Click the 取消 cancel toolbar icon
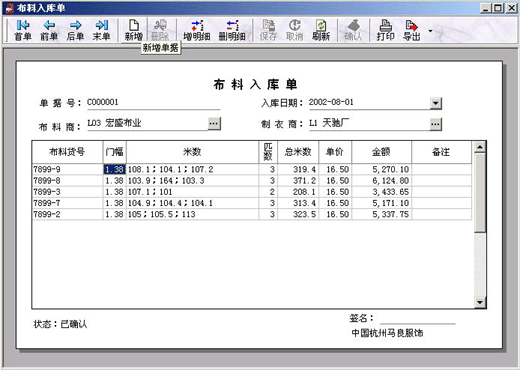This screenshot has width=520, height=370. (x=295, y=30)
